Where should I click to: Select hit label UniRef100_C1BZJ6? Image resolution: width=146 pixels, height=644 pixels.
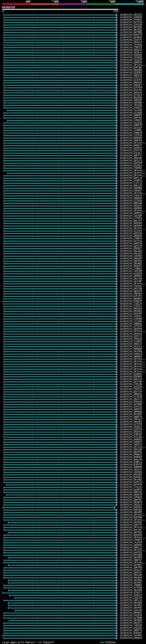(x=131, y=304)
